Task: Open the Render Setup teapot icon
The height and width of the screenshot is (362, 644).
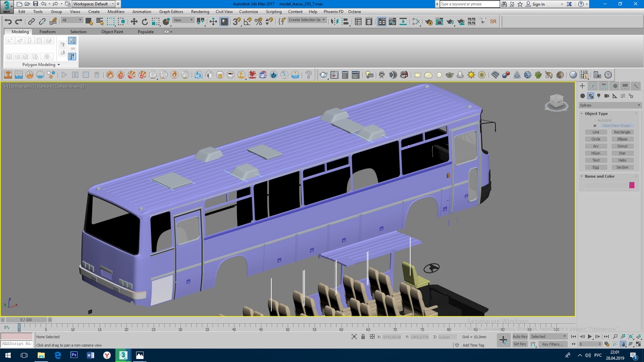Action: click(x=429, y=22)
